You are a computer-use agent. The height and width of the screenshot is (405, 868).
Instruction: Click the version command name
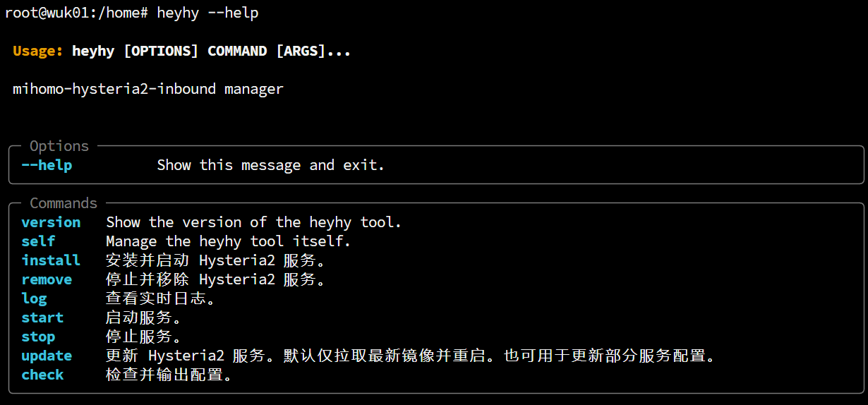(51, 222)
